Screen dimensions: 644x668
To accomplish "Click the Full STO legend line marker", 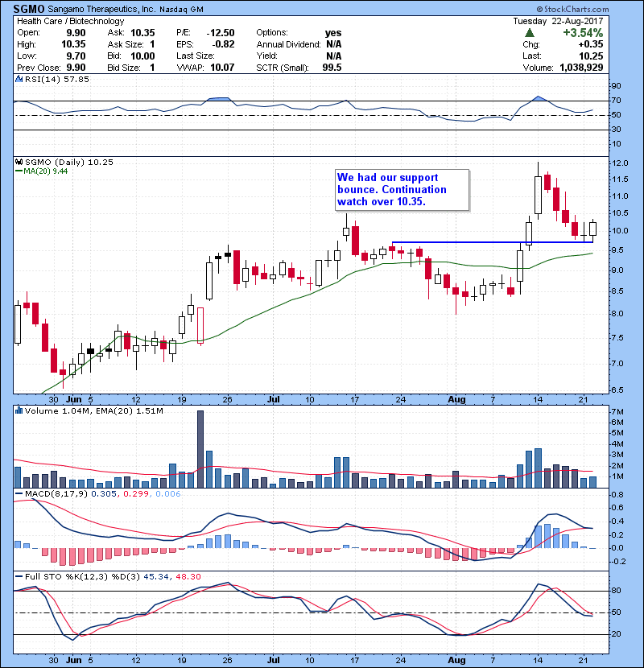I will (x=19, y=576).
